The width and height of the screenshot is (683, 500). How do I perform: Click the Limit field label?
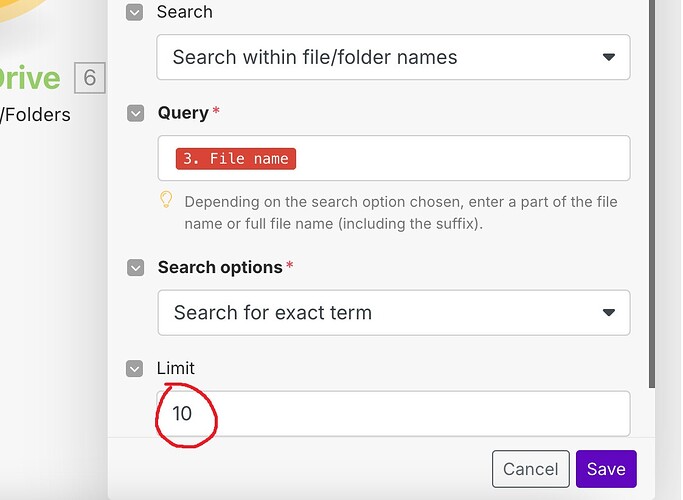175,369
